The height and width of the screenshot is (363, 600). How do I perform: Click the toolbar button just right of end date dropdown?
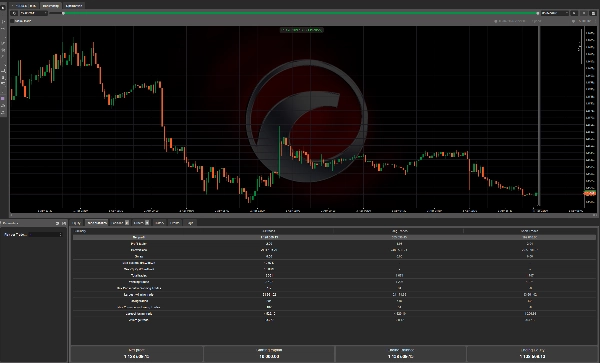tap(574, 13)
